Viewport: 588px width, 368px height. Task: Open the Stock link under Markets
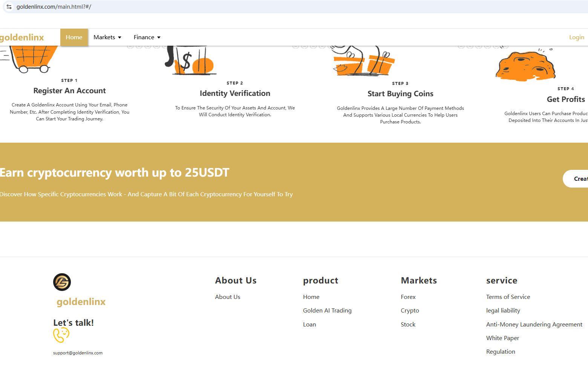(x=408, y=325)
